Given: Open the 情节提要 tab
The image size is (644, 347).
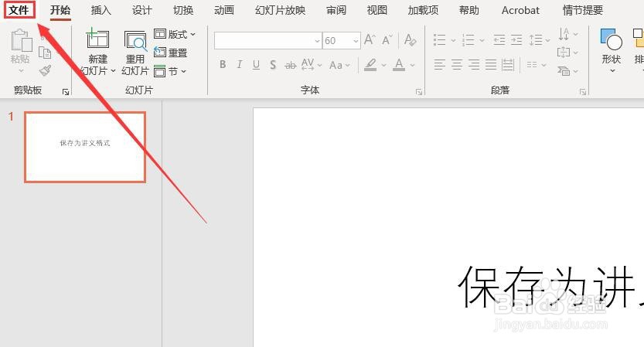Looking at the screenshot, I should coord(583,10).
